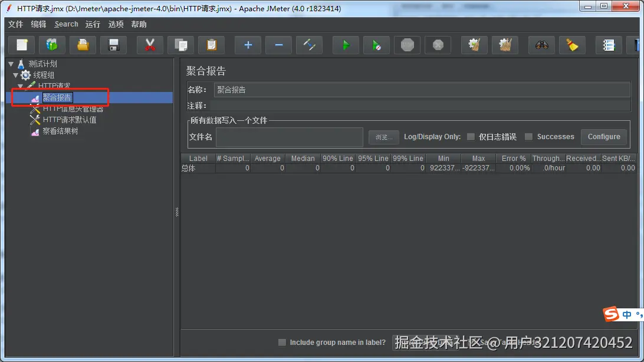Click the 90% Line column header

(337, 159)
